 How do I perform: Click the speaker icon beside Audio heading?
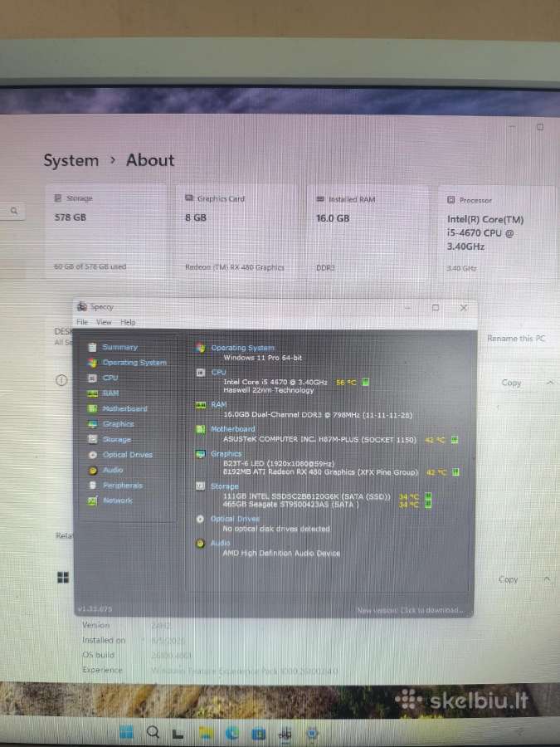coord(201,543)
